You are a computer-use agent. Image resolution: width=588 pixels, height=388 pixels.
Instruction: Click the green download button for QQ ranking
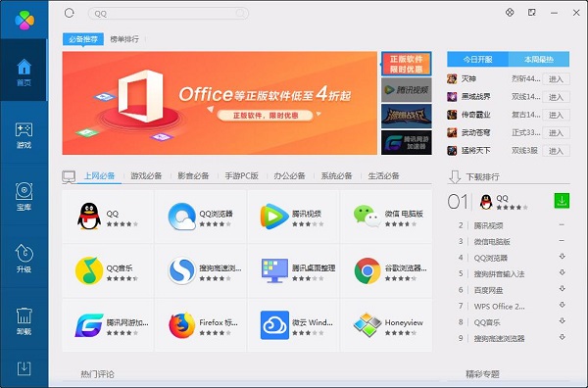coord(562,201)
